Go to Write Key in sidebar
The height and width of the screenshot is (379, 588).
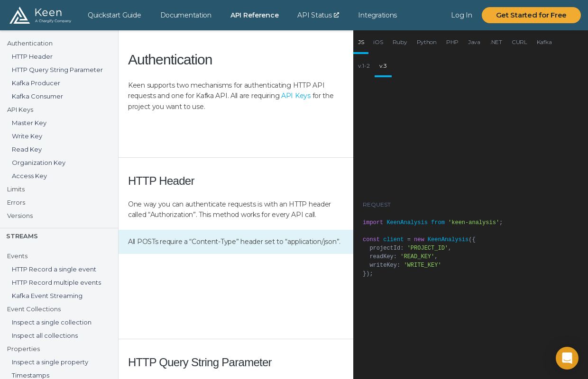click(27, 136)
